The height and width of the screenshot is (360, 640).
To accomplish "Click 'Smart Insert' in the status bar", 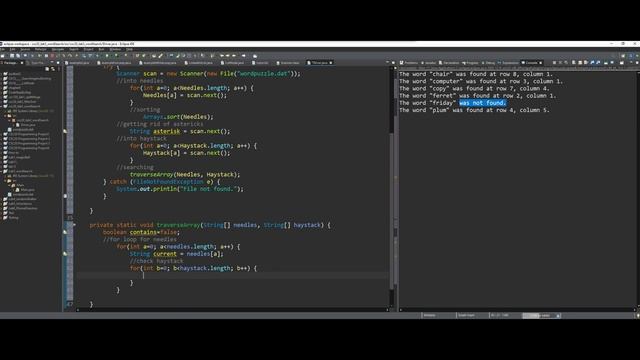I will tap(466, 316).
